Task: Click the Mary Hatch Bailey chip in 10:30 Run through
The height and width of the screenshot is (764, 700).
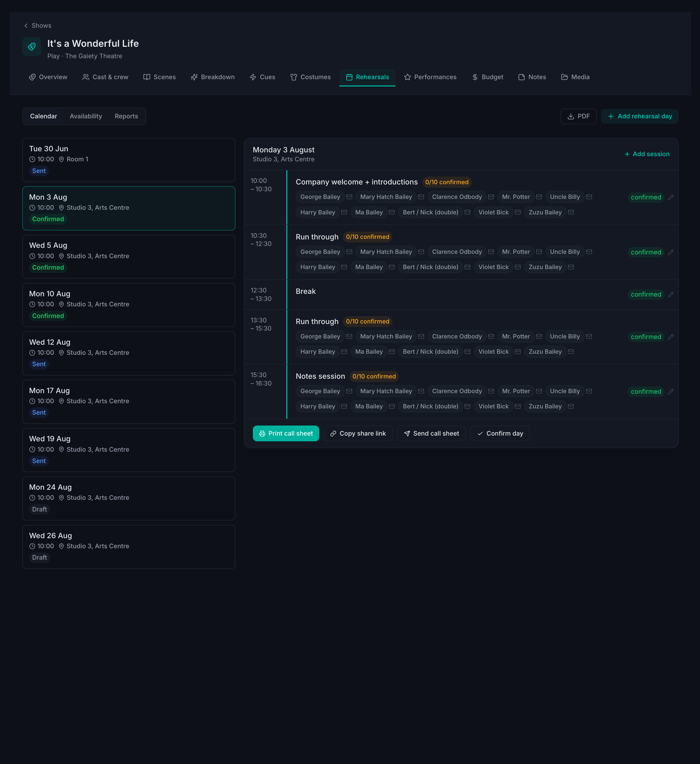Action: pyautogui.click(x=386, y=252)
